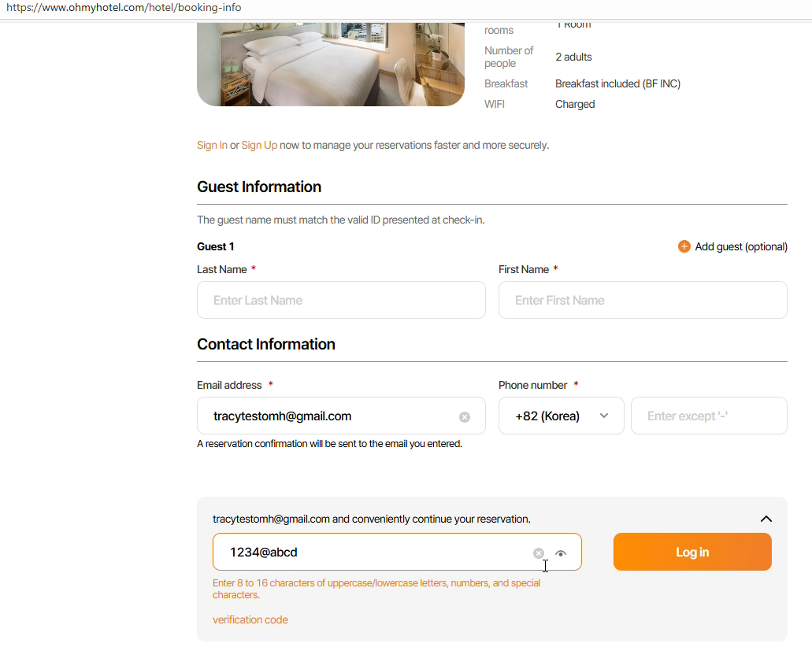
Task: Clear the email address field
Action: pos(465,417)
